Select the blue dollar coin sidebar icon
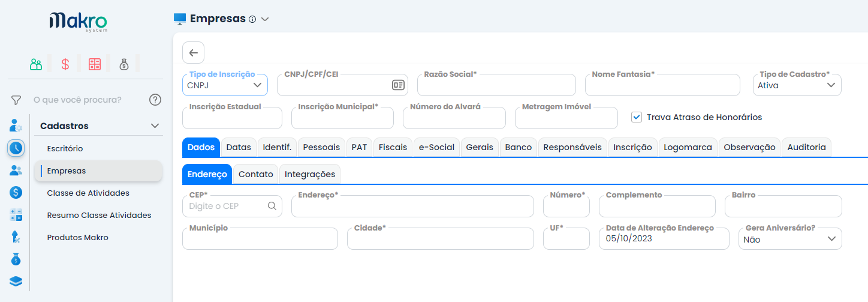Image resolution: width=868 pixels, height=302 pixels. click(x=16, y=193)
